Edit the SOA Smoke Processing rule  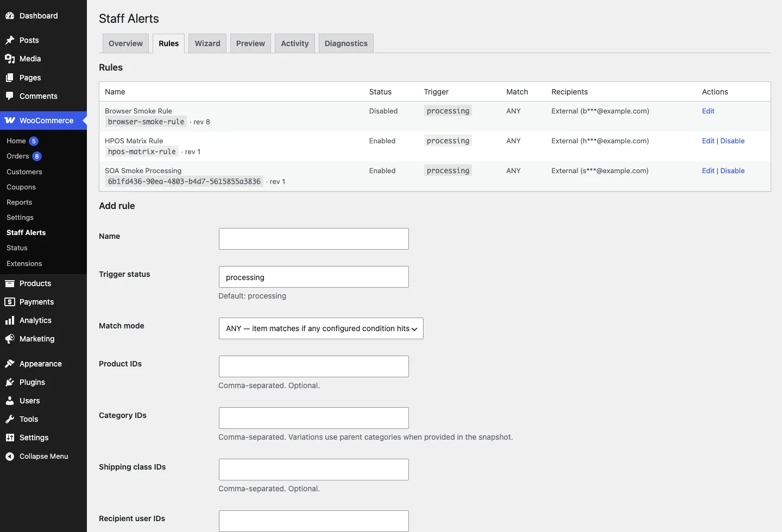[708, 170]
